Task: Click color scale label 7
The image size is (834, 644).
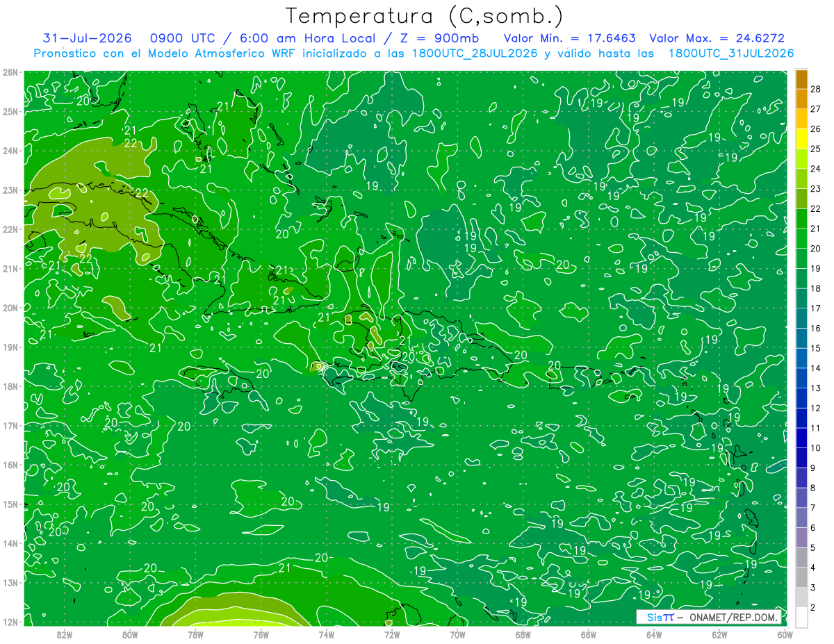Action: click(x=813, y=508)
